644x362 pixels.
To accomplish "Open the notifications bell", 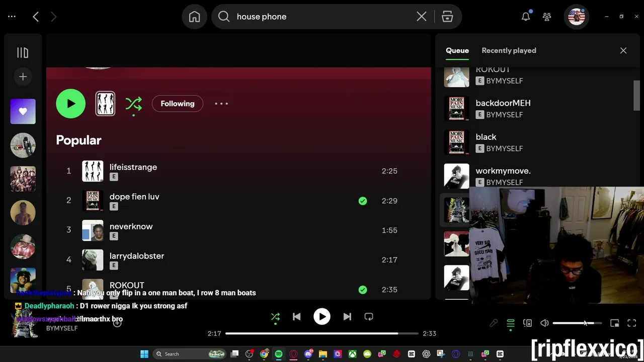I will 526,17.
